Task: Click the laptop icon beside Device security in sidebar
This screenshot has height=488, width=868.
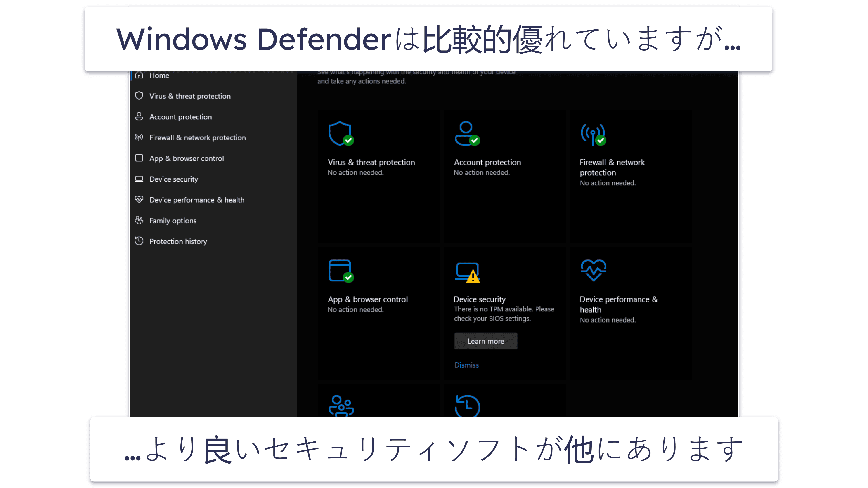Action: pyautogui.click(x=139, y=179)
